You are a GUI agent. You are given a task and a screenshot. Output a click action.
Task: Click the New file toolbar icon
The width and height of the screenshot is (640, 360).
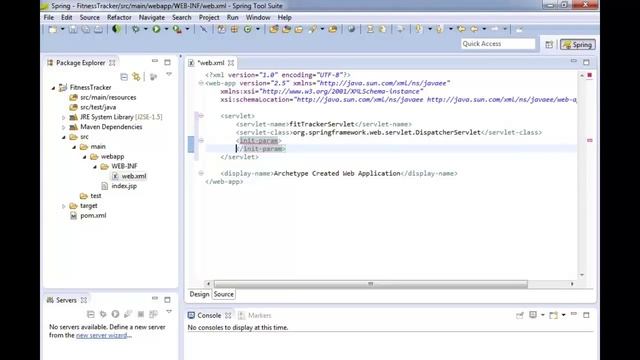pyautogui.click(x=53, y=29)
